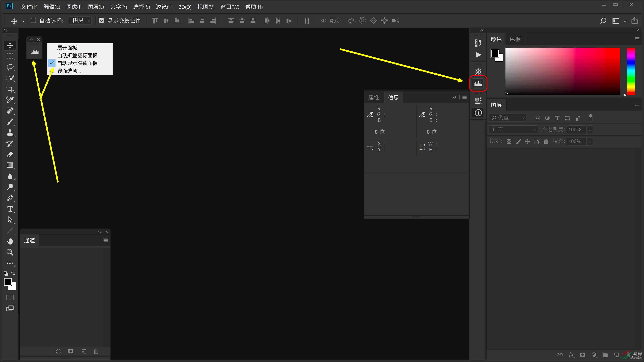The height and width of the screenshot is (362, 644).
Task: Select the Crop tool
Action: 10,89
